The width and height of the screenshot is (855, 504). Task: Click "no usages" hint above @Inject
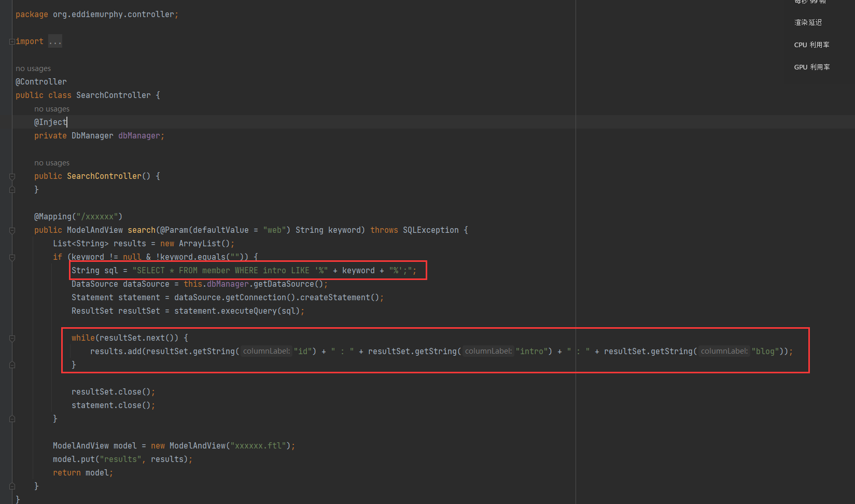coord(52,109)
